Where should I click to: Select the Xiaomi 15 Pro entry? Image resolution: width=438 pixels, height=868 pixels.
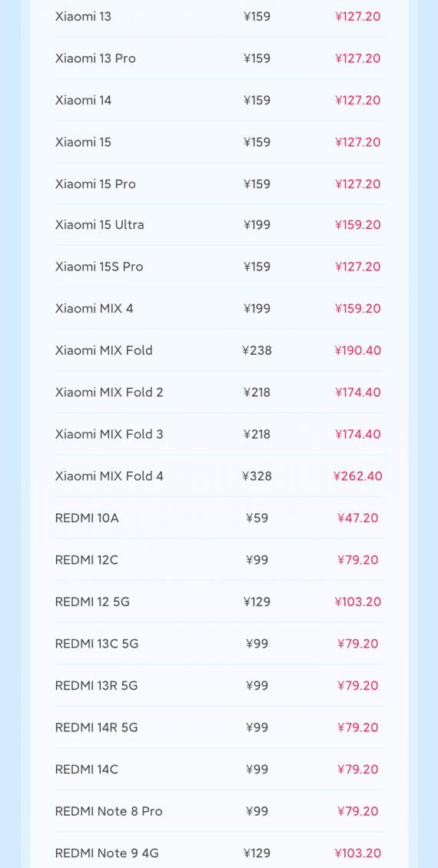pos(219,184)
